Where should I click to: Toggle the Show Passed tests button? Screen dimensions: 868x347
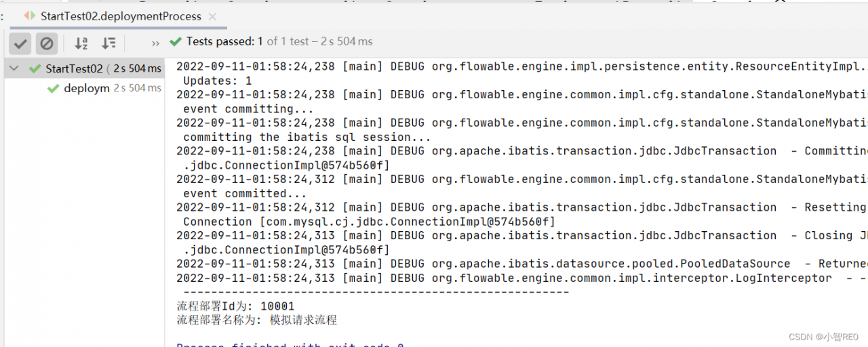pyautogui.click(x=20, y=44)
